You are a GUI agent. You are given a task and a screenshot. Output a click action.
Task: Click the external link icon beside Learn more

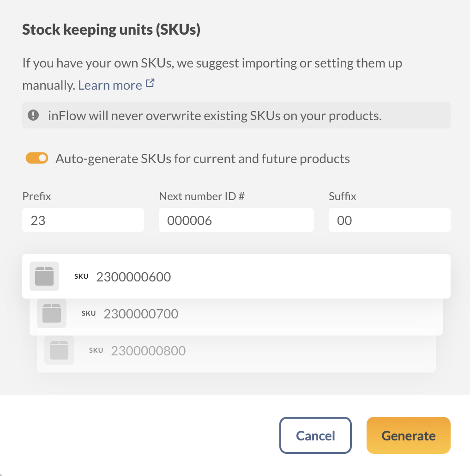click(x=150, y=84)
